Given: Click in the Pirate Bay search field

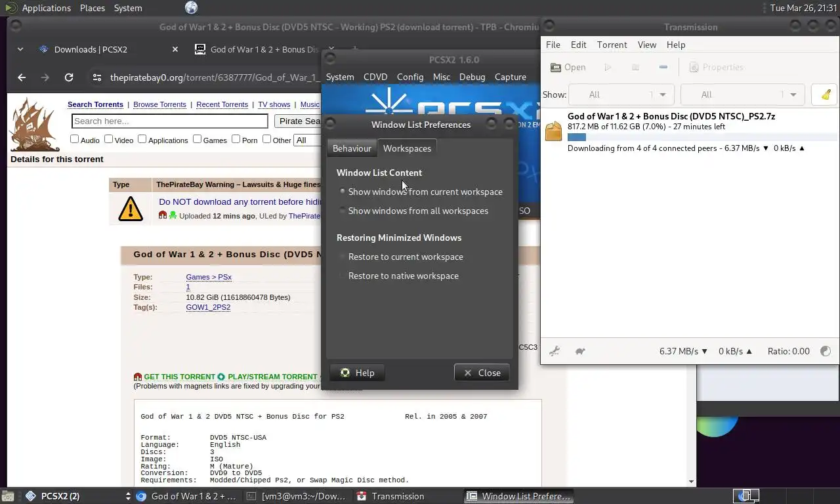Looking at the screenshot, I should pos(170,121).
